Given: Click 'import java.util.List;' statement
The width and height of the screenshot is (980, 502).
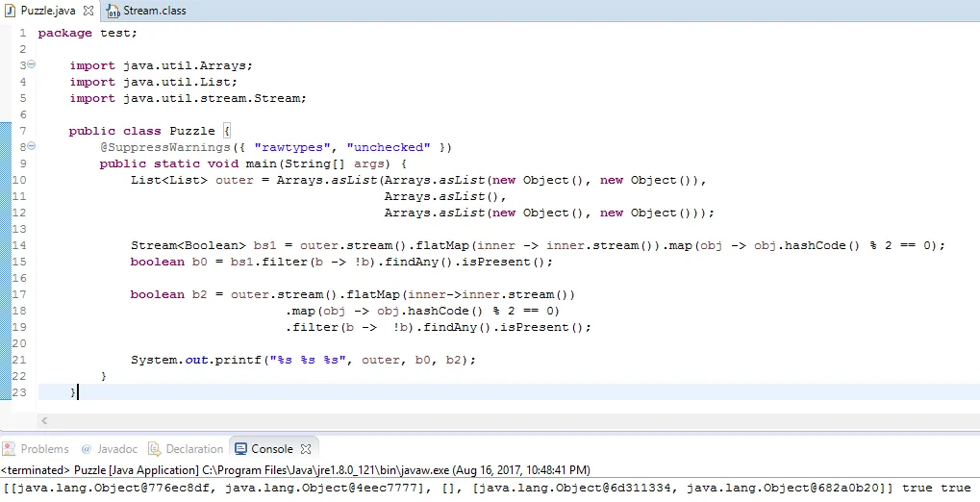Looking at the screenshot, I should click(153, 82).
